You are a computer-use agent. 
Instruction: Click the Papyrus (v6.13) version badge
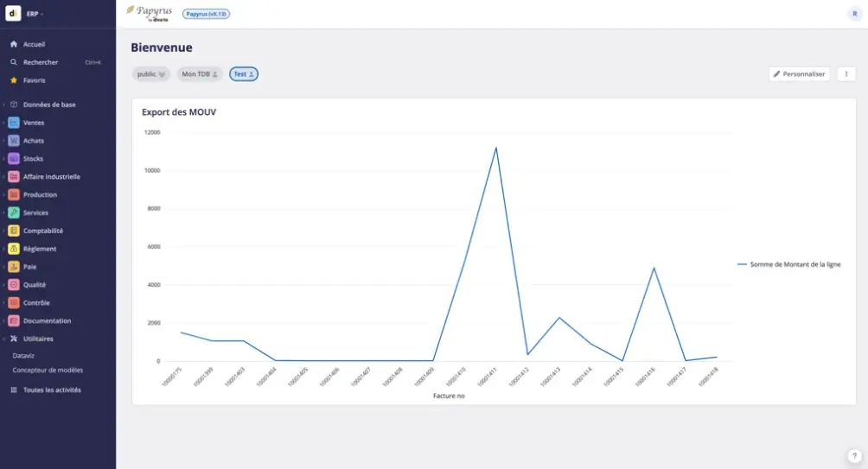206,14
